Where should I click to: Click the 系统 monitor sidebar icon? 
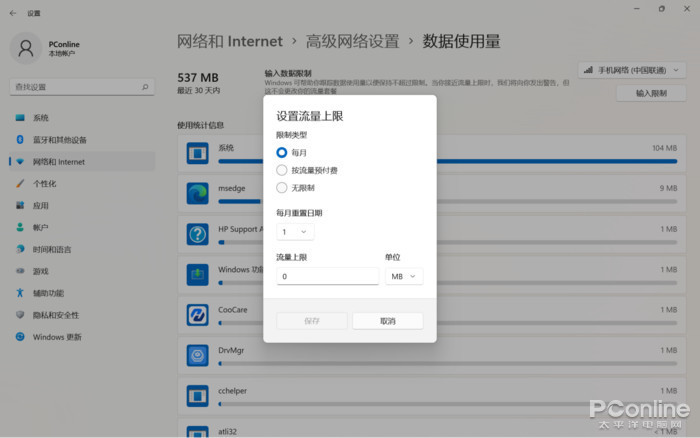[x=20, y=118]
